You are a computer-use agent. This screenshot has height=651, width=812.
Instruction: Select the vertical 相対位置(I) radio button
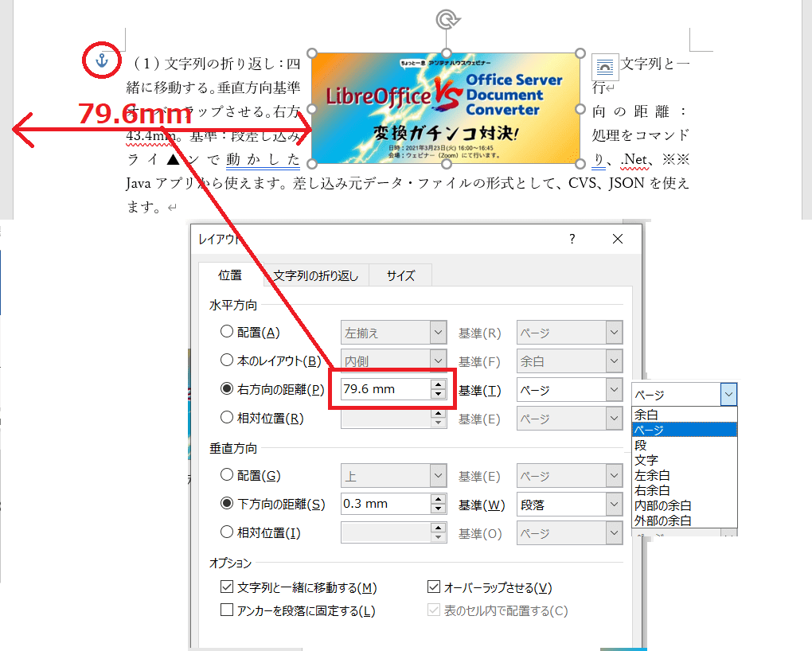pos(226,533)
